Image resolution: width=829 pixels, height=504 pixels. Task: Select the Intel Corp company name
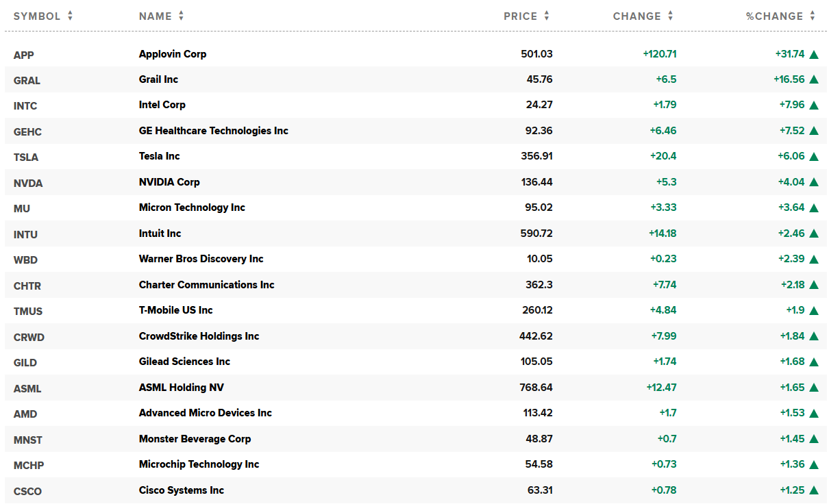point(162,105)
